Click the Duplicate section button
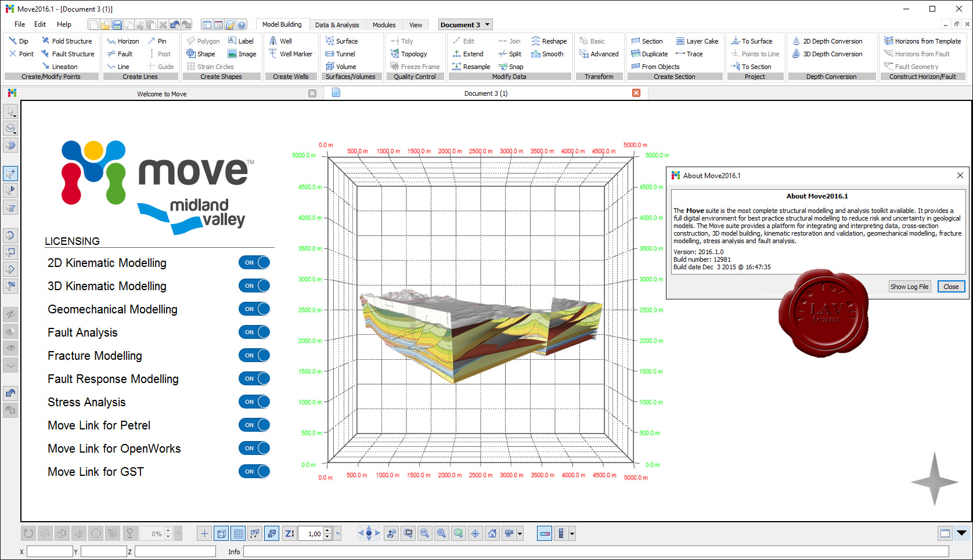Screen dimensions: 973x560 (x=650, y=54)
